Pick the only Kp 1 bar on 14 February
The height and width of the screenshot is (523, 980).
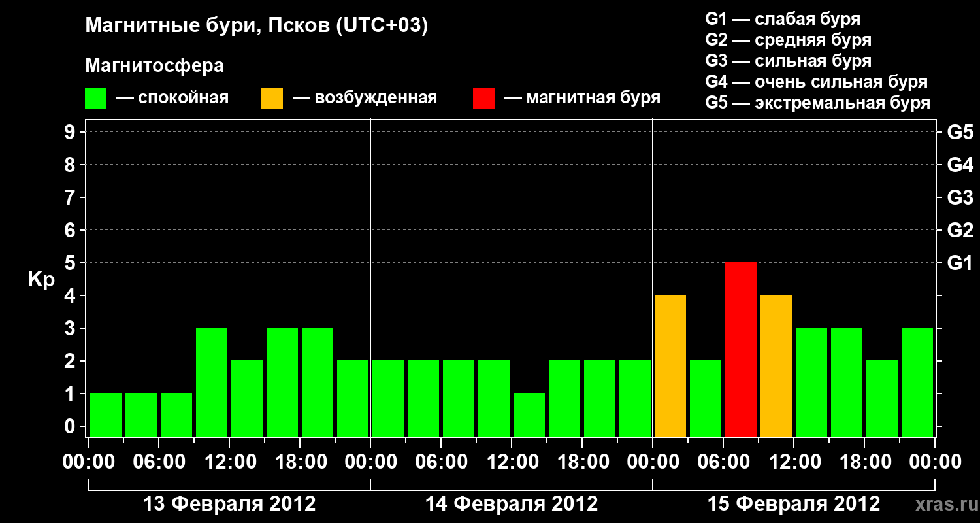click(529, 414)
